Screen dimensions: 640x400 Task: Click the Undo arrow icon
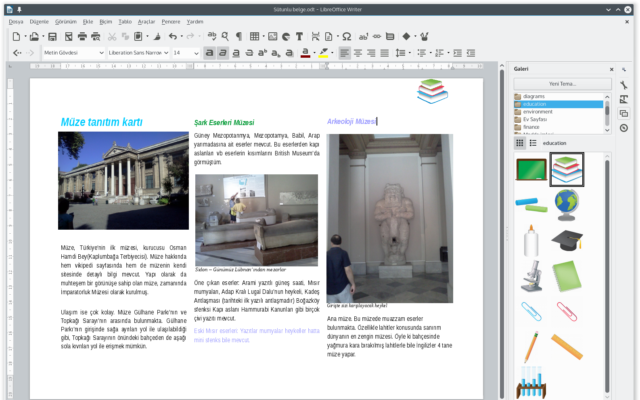click(x=172, y=36)
